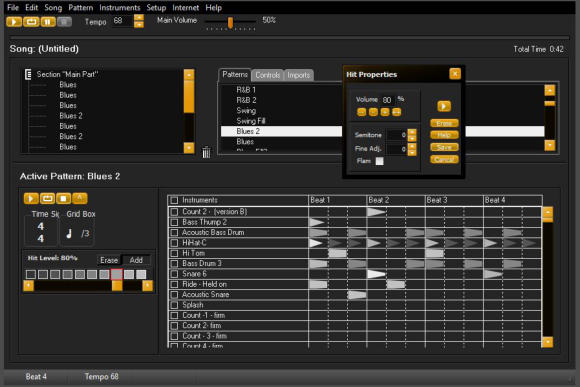
Task: Close the Hit Properties dialog
Action: pos(455,74)
